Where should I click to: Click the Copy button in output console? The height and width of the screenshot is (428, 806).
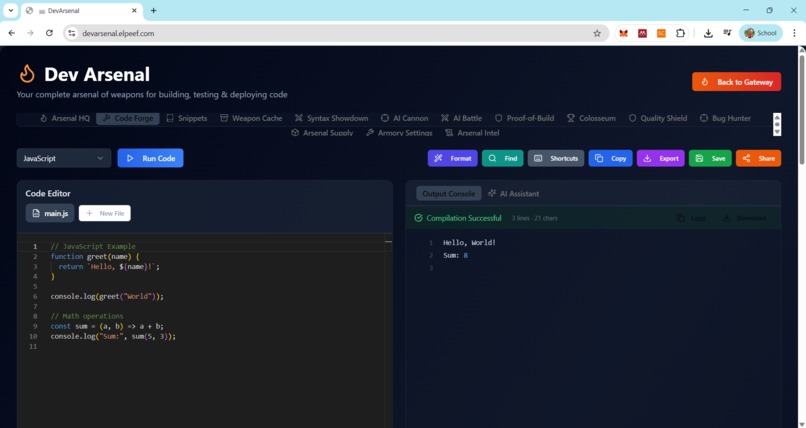[x=691, y=218]
